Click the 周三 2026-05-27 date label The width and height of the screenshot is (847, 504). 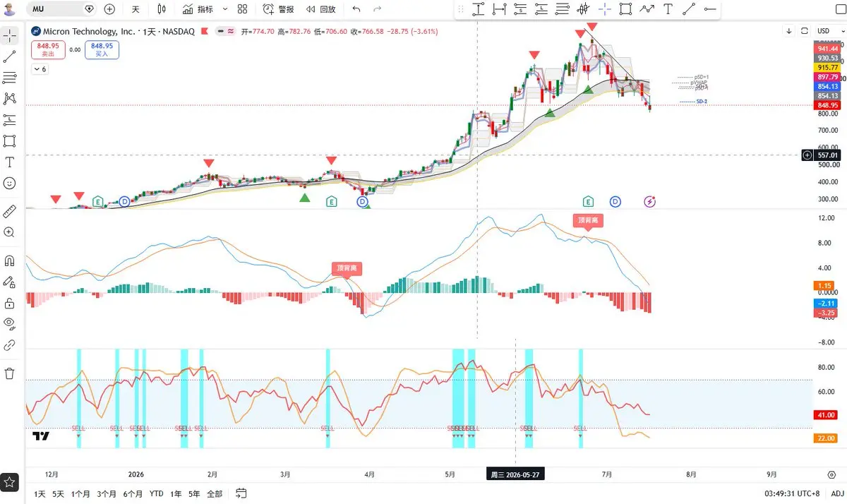coord(515,474)
